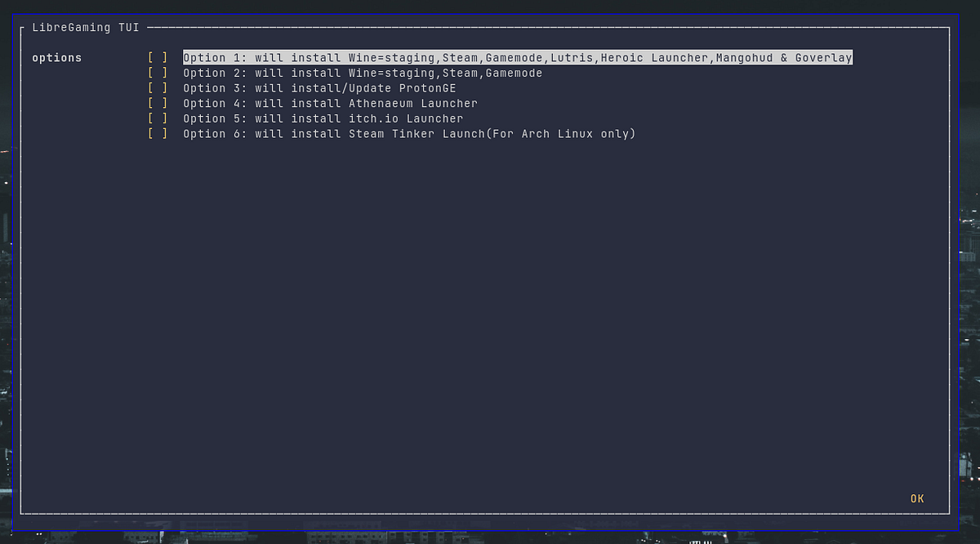Toggle the itch.io Launcher Option 5 checkbox

[x=158, y=118]
